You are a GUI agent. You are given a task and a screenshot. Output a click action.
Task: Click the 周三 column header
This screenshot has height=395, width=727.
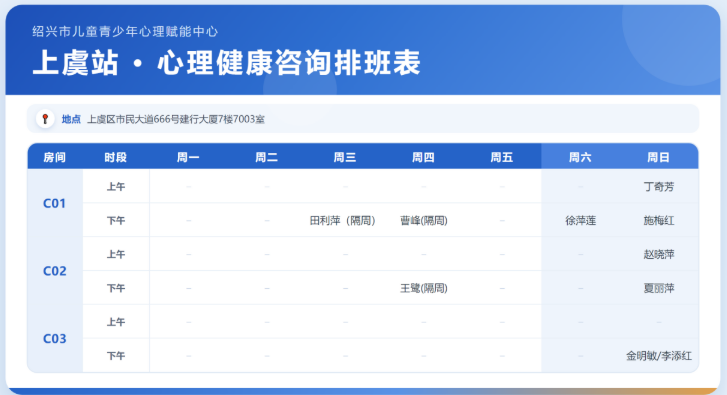point(345,157)
